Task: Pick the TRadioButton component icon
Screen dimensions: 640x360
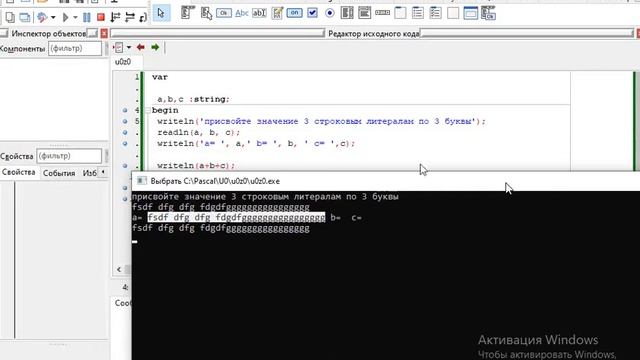Action: pyautogui.click(x=330, y=13)
